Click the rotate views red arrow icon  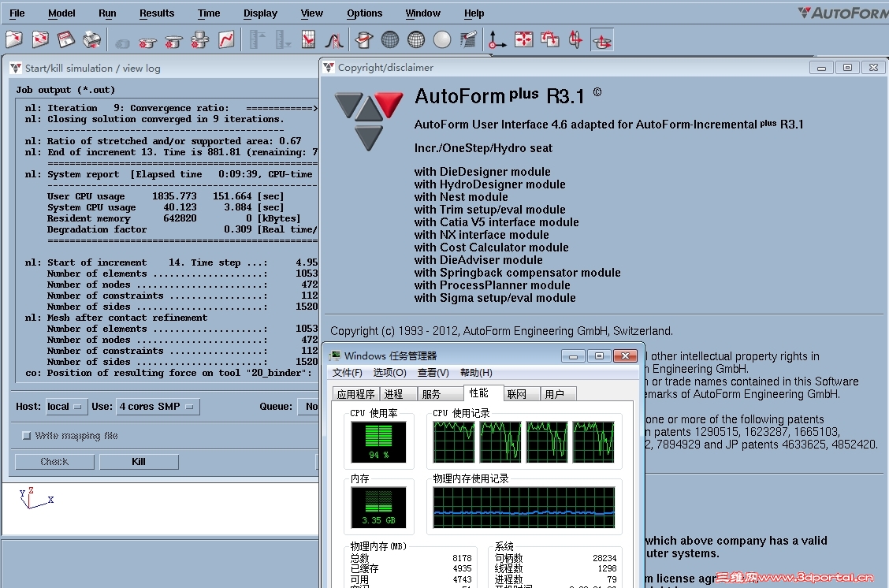[x=549, y=39]
